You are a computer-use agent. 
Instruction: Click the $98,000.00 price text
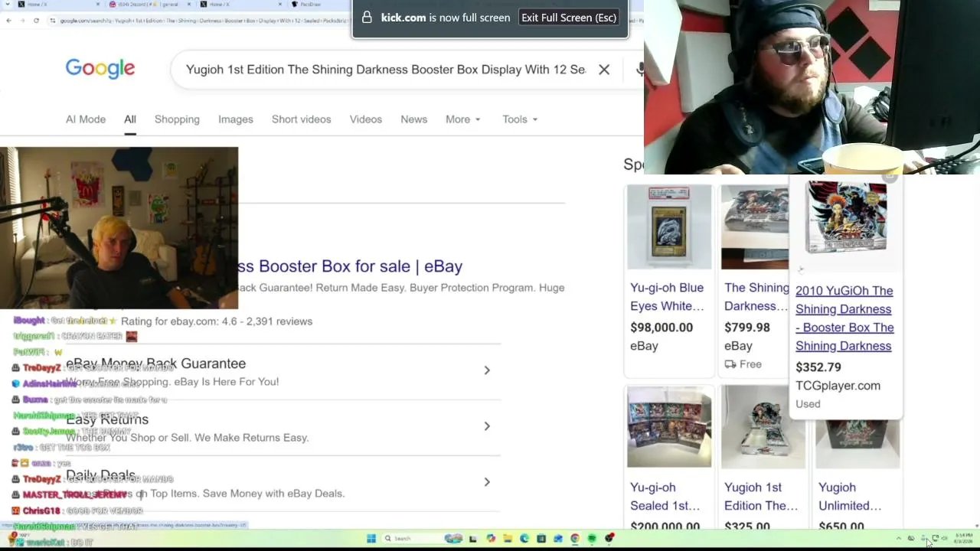(661, 328)
